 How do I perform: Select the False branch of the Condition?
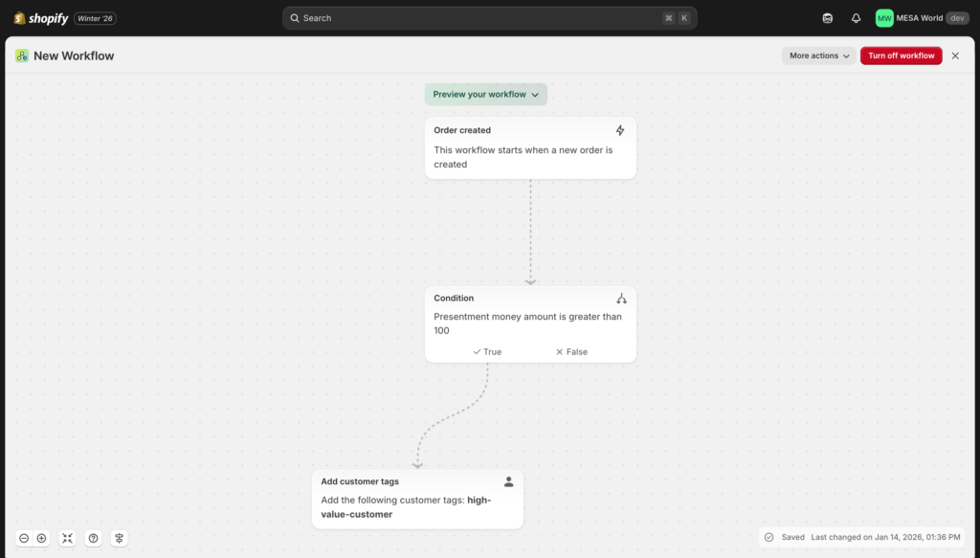pyautogui.click(x=570, y=351)
